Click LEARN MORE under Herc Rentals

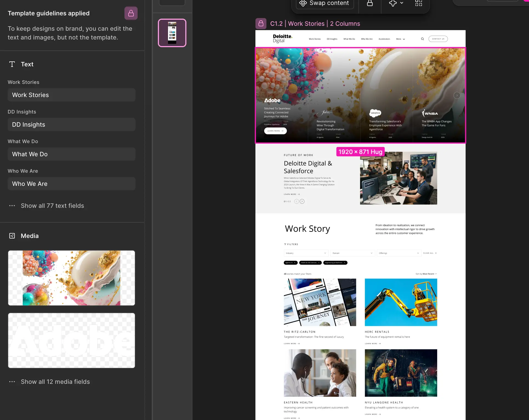tap(373, 344)
